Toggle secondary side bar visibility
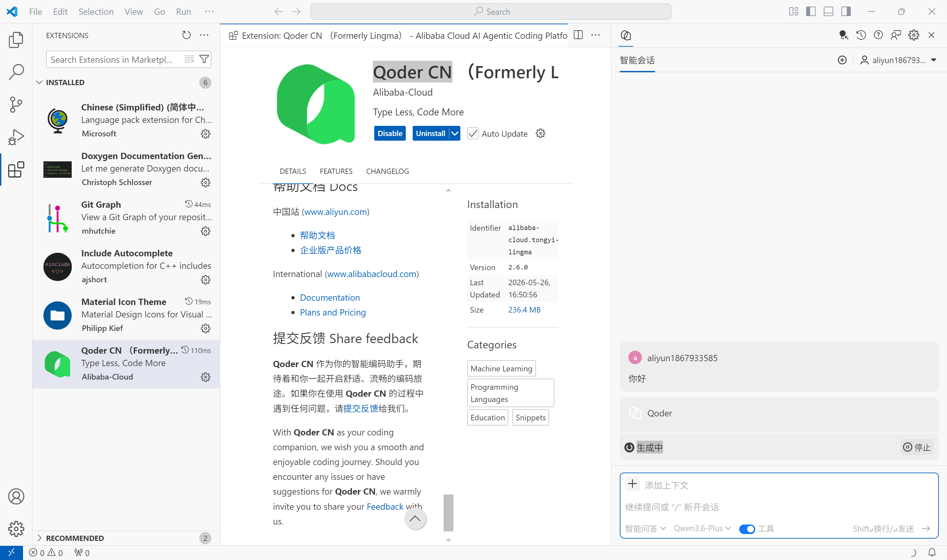The image size is (947, 560). (846, 11)
